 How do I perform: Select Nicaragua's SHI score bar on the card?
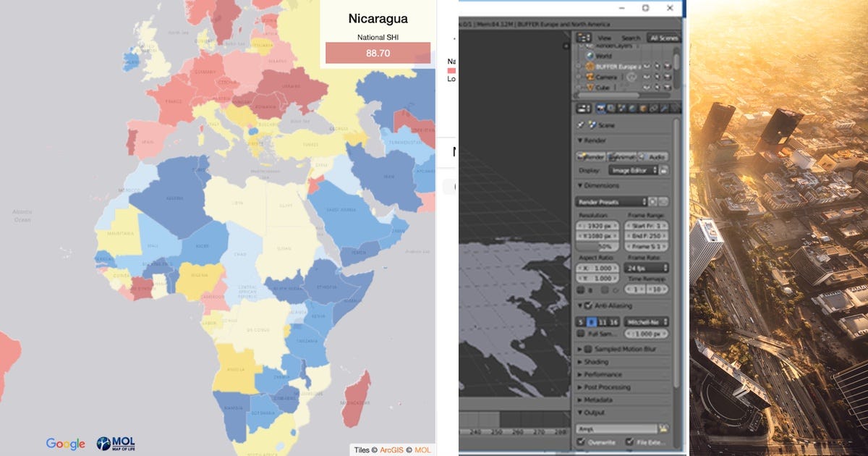378,53
